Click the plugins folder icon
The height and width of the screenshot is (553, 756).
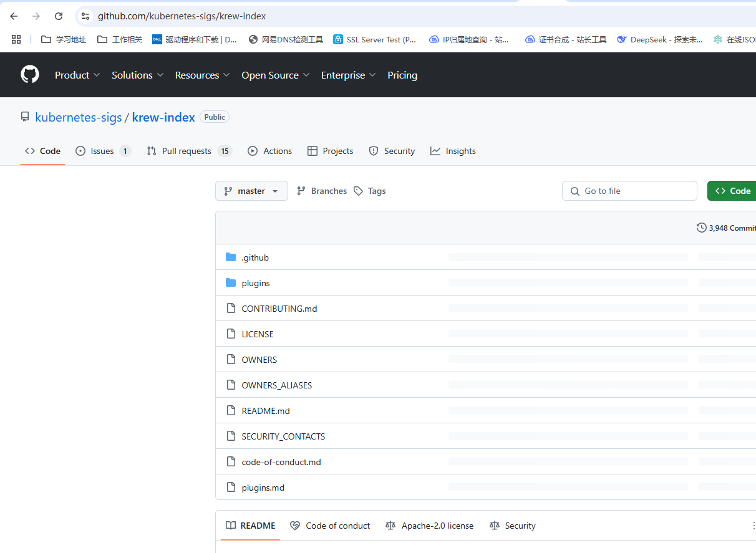pyautogui.click(x=231, y=282)
